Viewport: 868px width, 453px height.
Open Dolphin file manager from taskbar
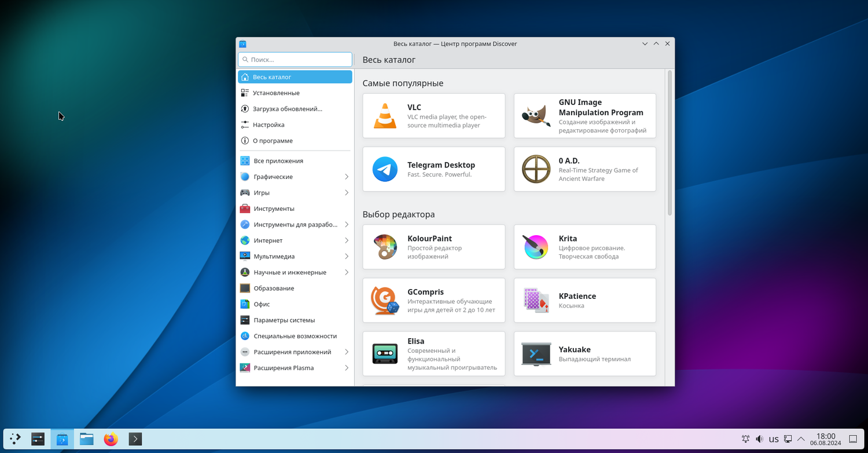click(87, 439)
